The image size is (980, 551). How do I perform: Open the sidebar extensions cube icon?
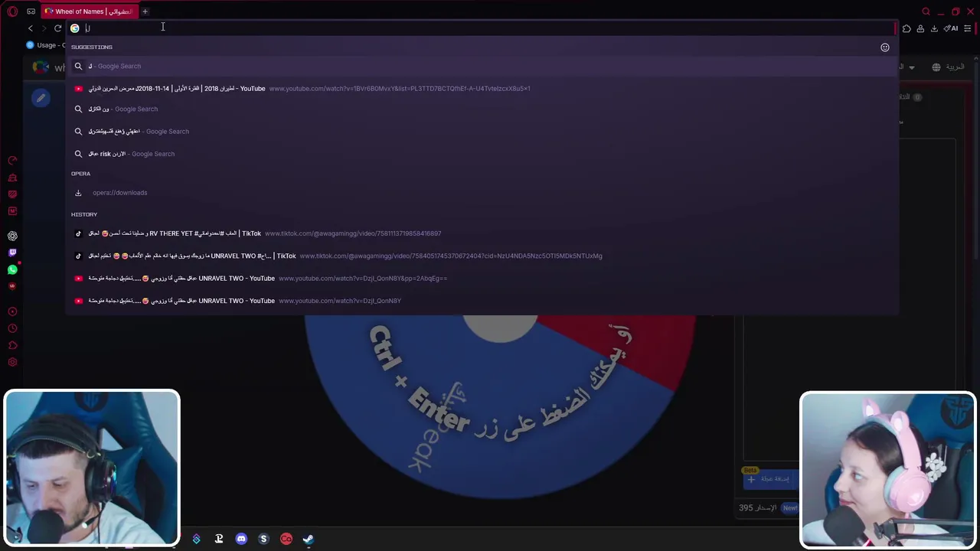point(12,345)
